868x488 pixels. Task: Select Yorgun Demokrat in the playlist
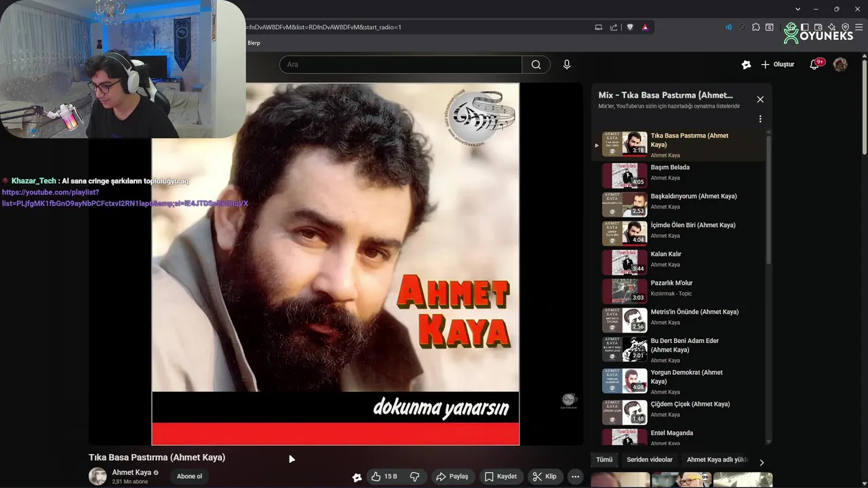pos(678,382)
